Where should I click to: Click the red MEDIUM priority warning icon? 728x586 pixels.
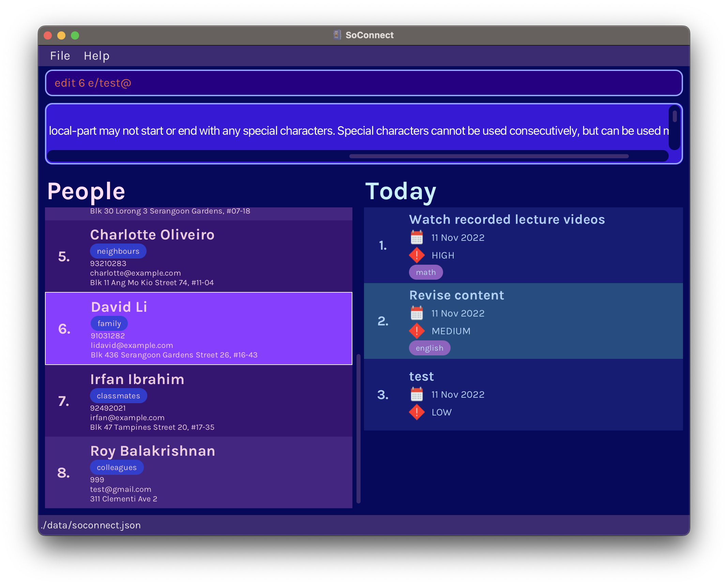pyautogui.click(x=416, y=331)
